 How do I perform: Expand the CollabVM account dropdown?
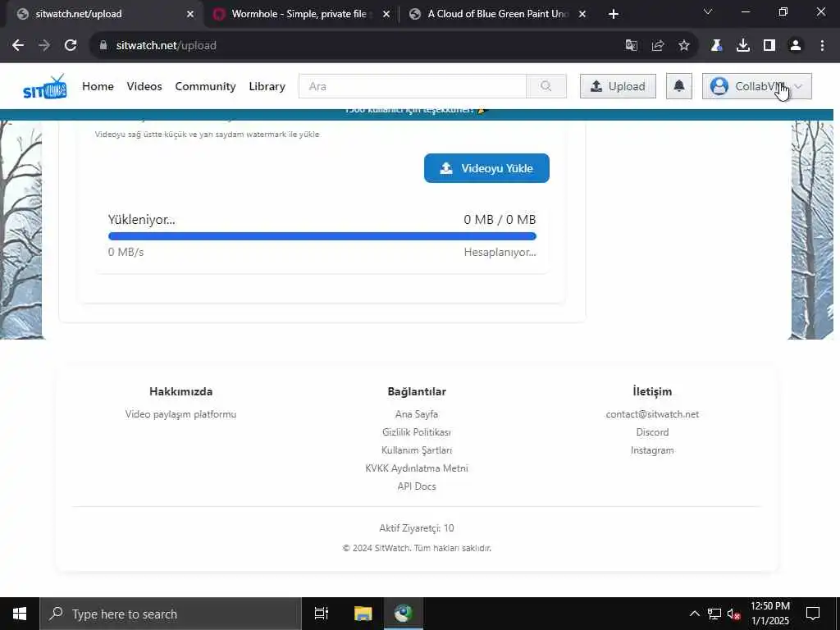tap(756, 86)
